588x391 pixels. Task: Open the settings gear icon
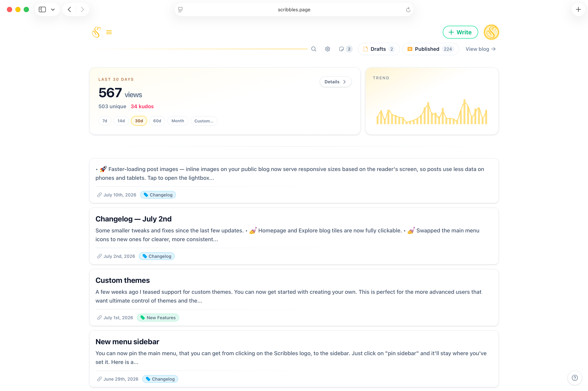328,49
